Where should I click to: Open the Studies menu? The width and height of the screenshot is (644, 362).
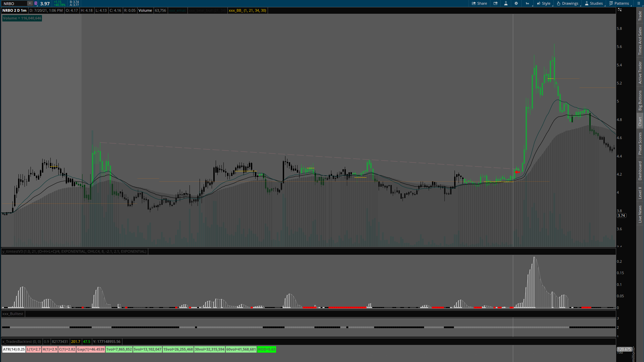pos(594,3)
